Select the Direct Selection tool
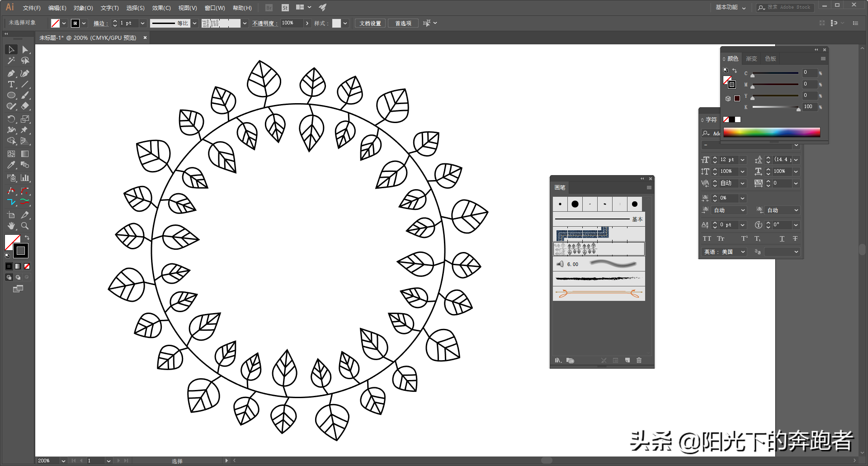 [25, 49]
